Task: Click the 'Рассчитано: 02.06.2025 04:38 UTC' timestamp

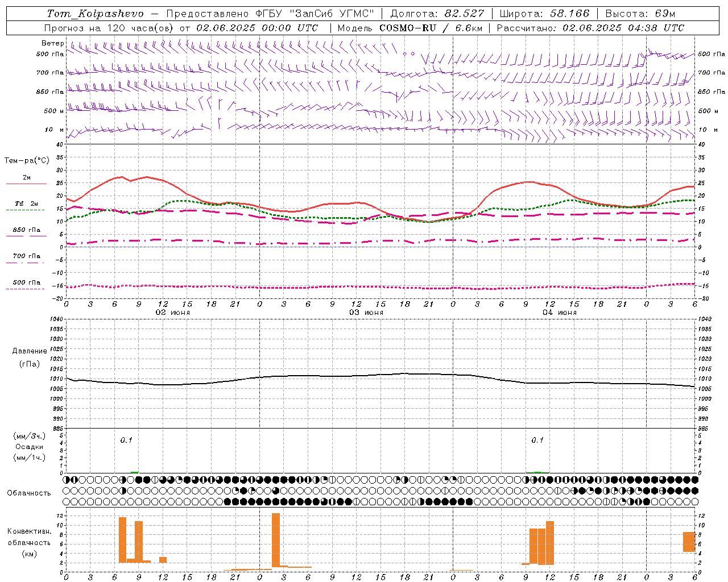Action: click(x=590, y=28)
